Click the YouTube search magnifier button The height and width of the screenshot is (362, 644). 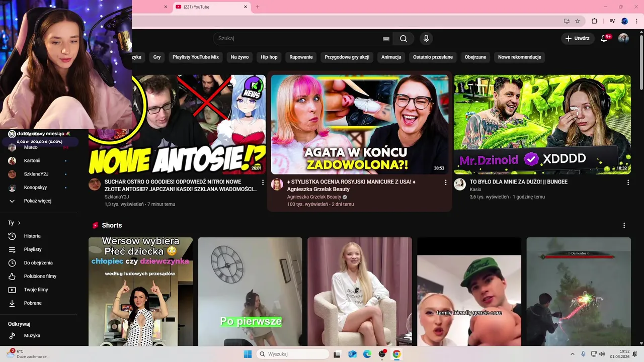[x=404, y=38]
